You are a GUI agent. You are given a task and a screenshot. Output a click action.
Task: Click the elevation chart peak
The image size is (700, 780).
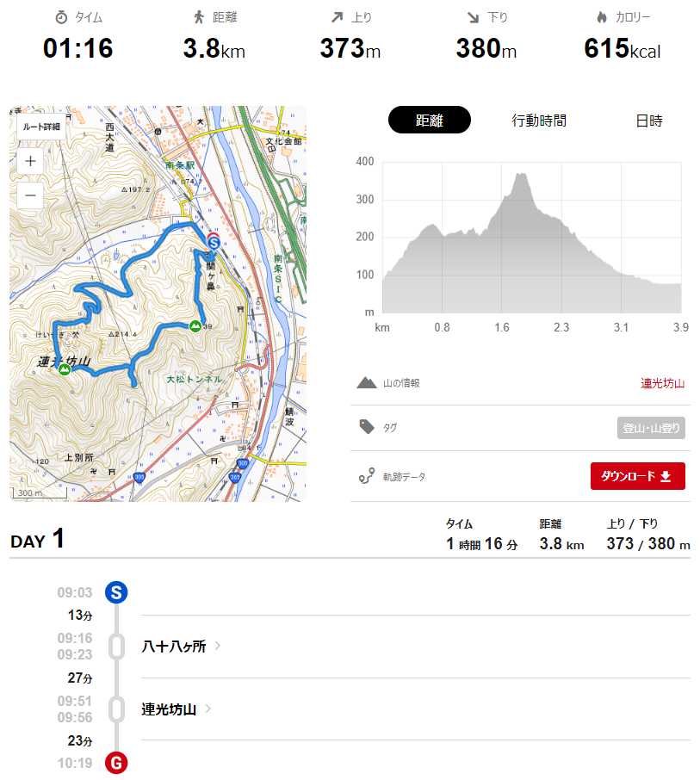click(x=520, y=175)
